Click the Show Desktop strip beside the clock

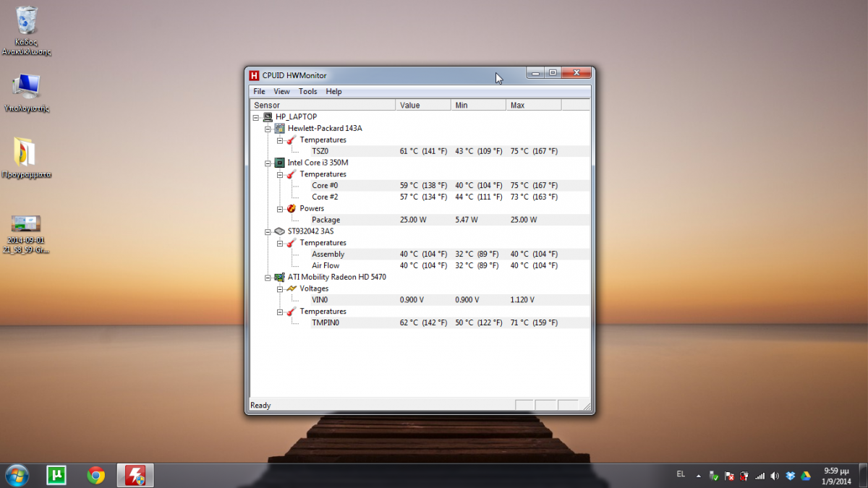pos(862,475)
